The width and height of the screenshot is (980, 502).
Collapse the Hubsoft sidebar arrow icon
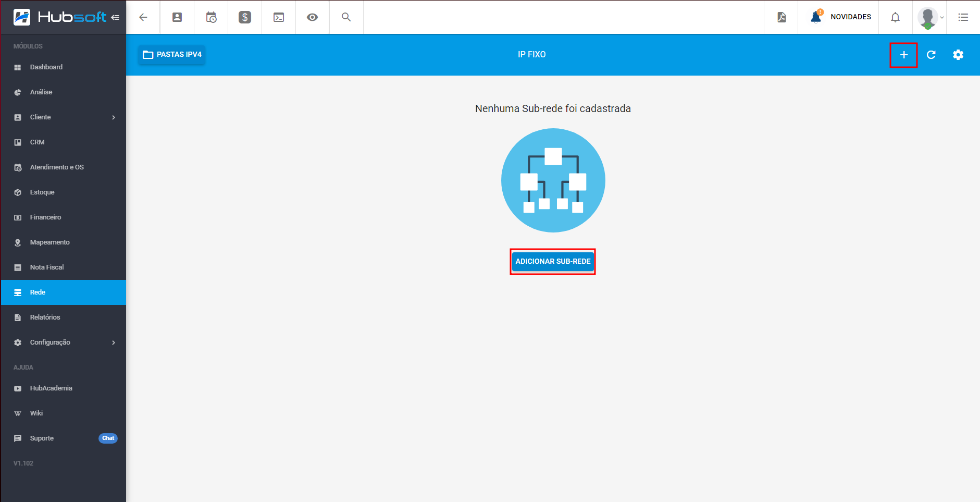click(115, 17)
